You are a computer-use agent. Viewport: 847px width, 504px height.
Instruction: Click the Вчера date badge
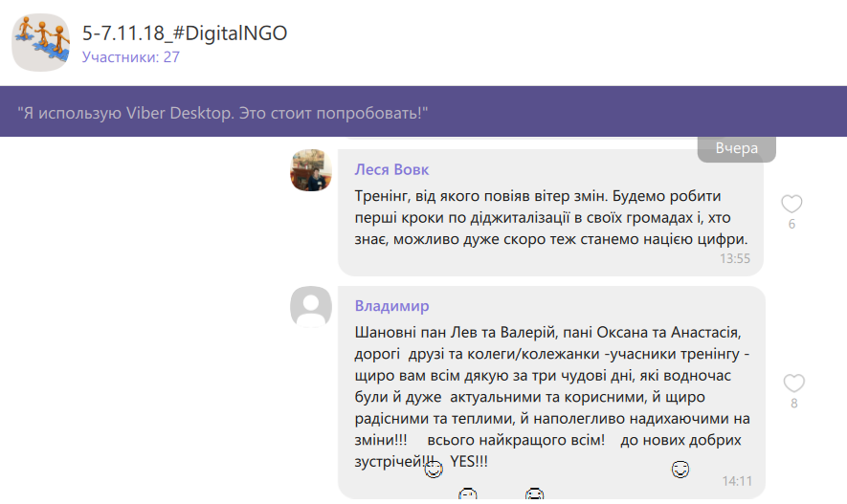click(x=736, y=148)
